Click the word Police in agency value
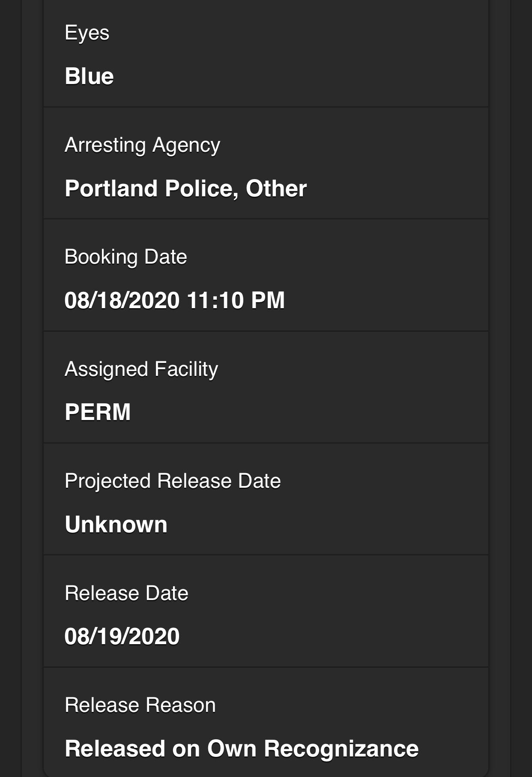This screenshot has width=532, height=777. coord(201,189)
